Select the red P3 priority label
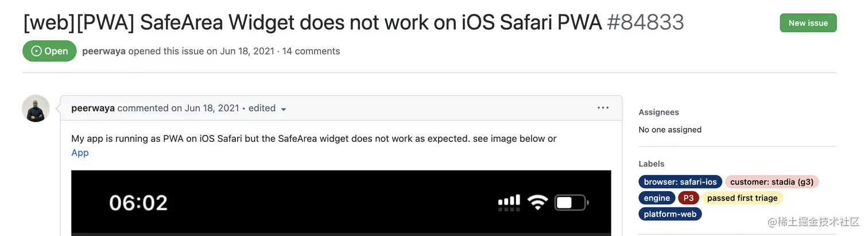The image size is (868, 236). click(688, 198)
